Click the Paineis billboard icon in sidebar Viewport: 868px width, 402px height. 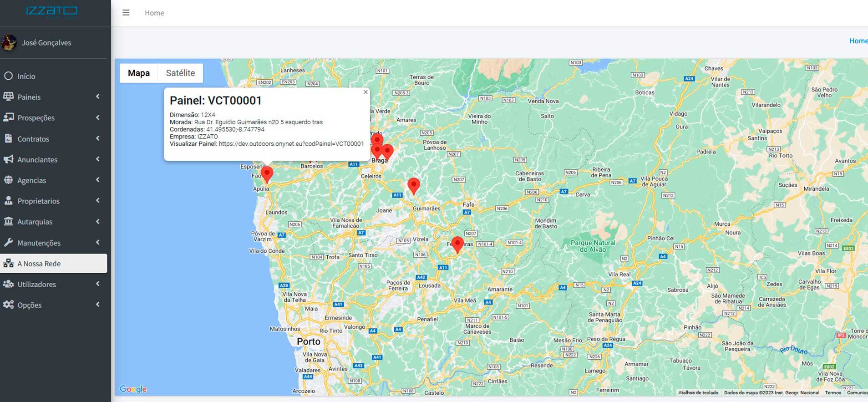[8, 97]
